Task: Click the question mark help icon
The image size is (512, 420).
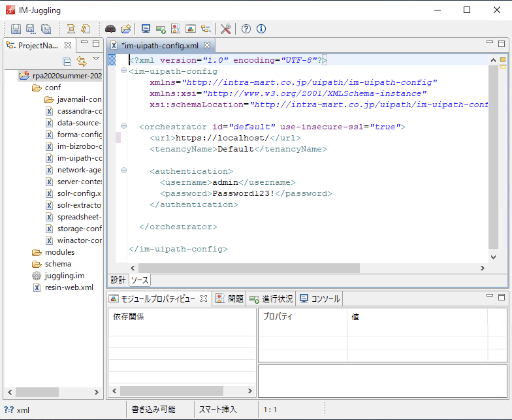Action: pos(246,29)
